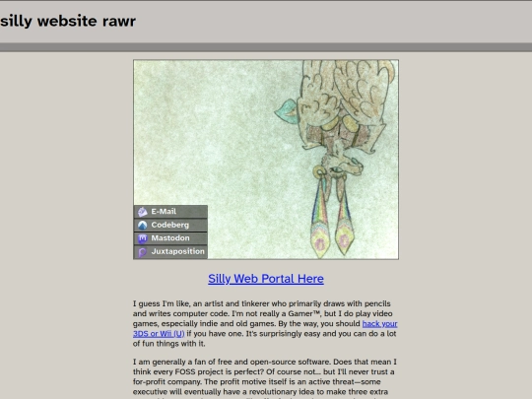The image size is (532, 399).
Task: Click the paragraph about free and open-source software
Action: tap(265, 378)
